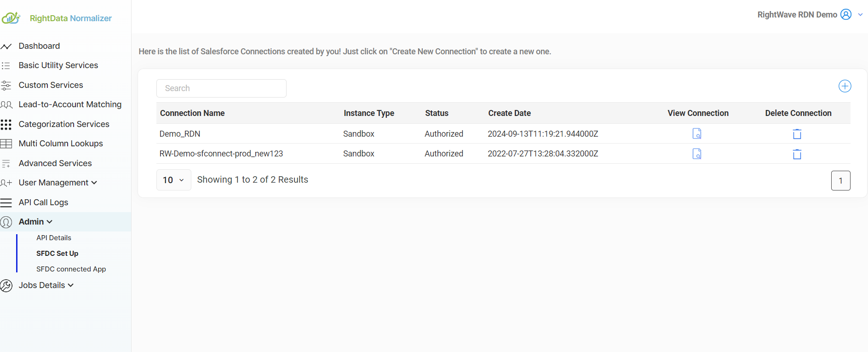Click the Admin person icon
The image size is (868, 352).
(x=6, y=222)
